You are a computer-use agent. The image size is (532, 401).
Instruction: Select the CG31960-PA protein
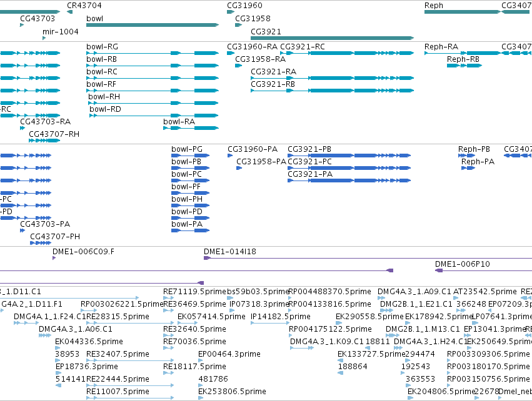click(x=230, y=156)
